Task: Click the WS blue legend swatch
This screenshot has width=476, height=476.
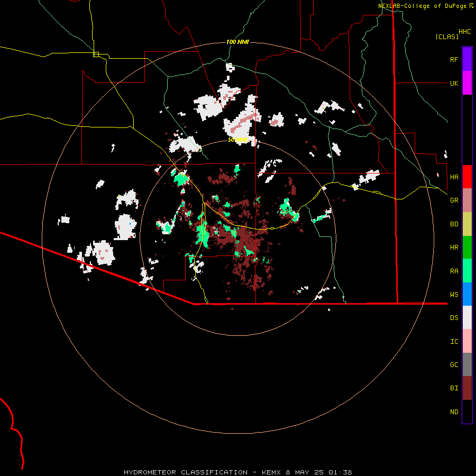Action: point(467,294)
